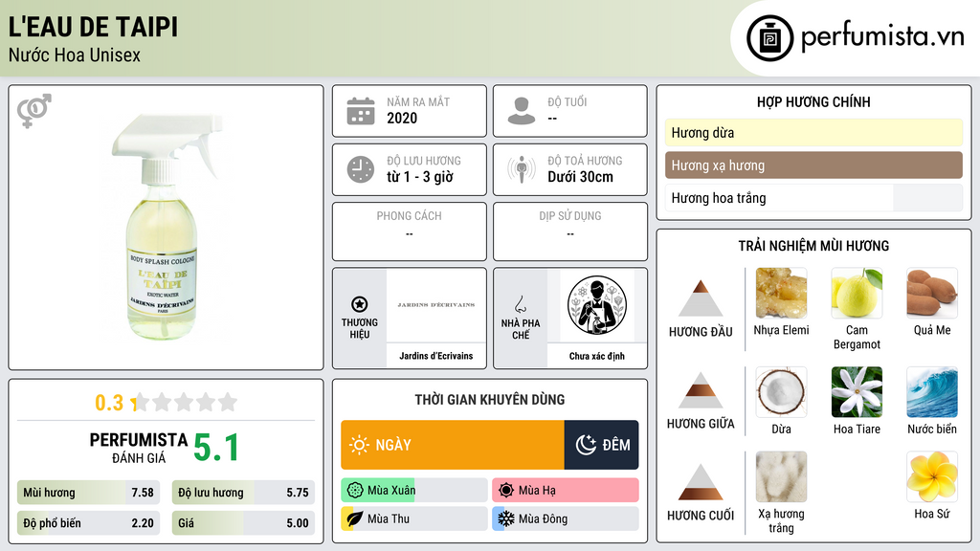
Task: Click the 2020 release year value
Action: [x=402, y=118]
